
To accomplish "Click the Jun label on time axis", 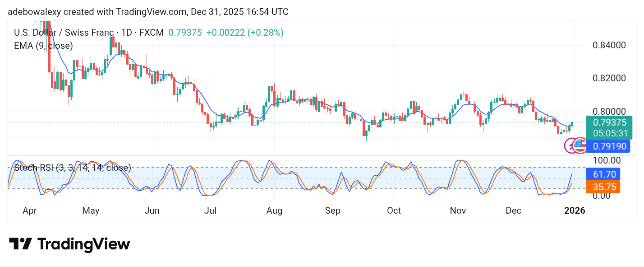I will coord(152,211).
